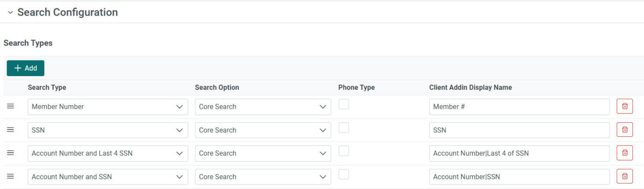Screen dimensions: 644x189
Task: Delete the Member Number search type row
Action: pyautogui.click(x=625, y=106)
